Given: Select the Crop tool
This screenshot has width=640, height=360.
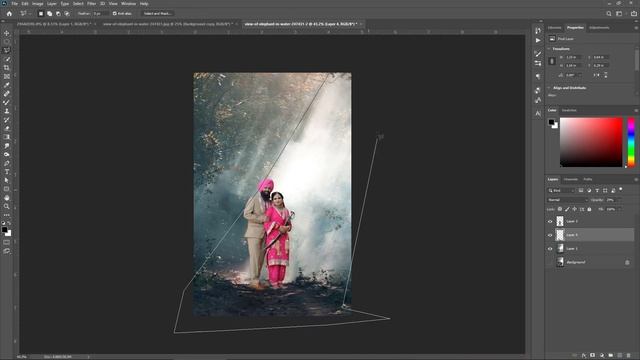Looking at the screenshot, I should pos(7,68).
